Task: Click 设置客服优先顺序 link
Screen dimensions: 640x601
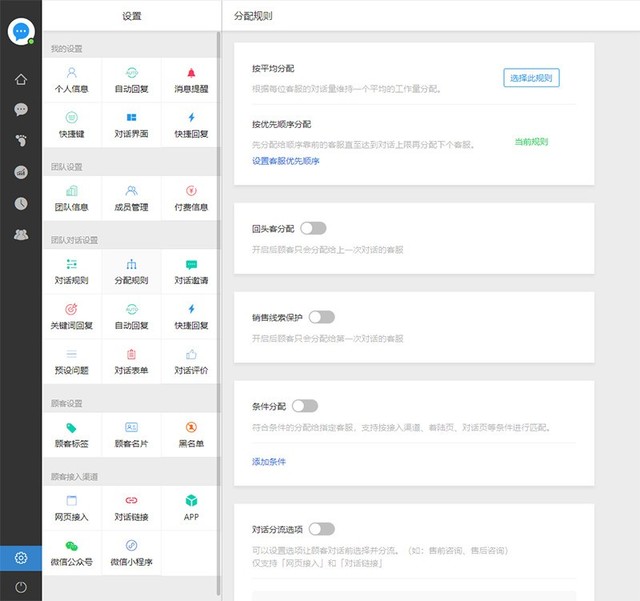Action: point(286,161)
